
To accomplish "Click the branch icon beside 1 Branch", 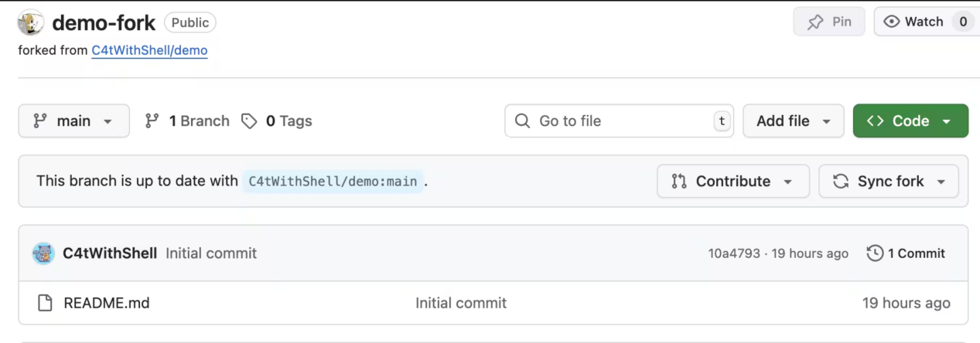I will 152,121.
